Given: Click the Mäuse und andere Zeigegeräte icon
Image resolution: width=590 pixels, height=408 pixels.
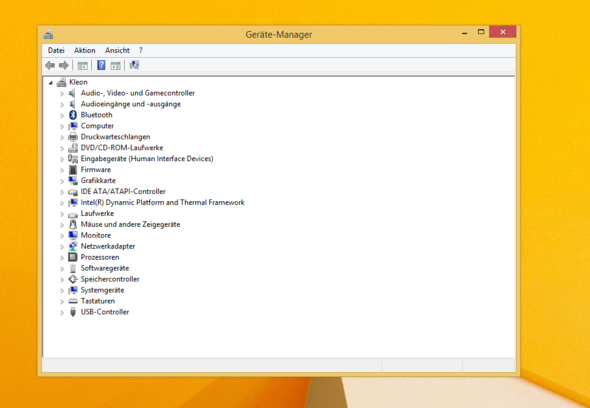Looking at the screenshot, I should [x=73, y=224].
